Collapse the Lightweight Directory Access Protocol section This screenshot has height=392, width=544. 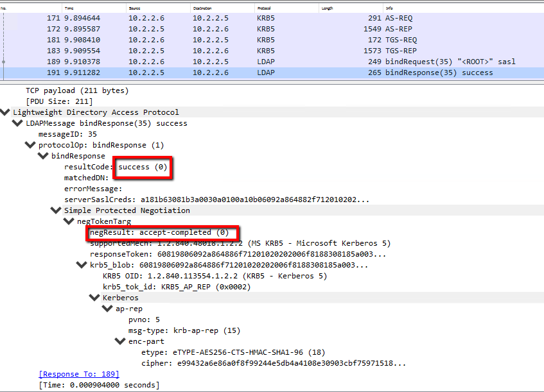6,112
